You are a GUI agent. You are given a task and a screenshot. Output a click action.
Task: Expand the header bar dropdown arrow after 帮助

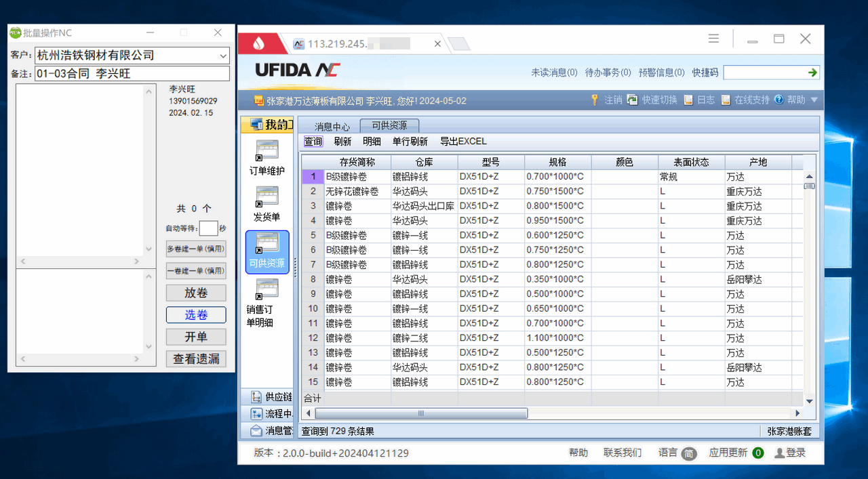tap(814, 100)
